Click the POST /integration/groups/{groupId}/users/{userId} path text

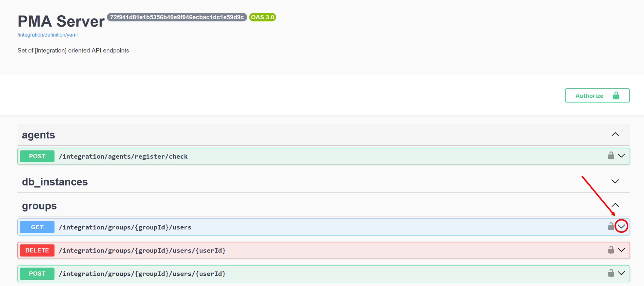(x=142, y=274)
